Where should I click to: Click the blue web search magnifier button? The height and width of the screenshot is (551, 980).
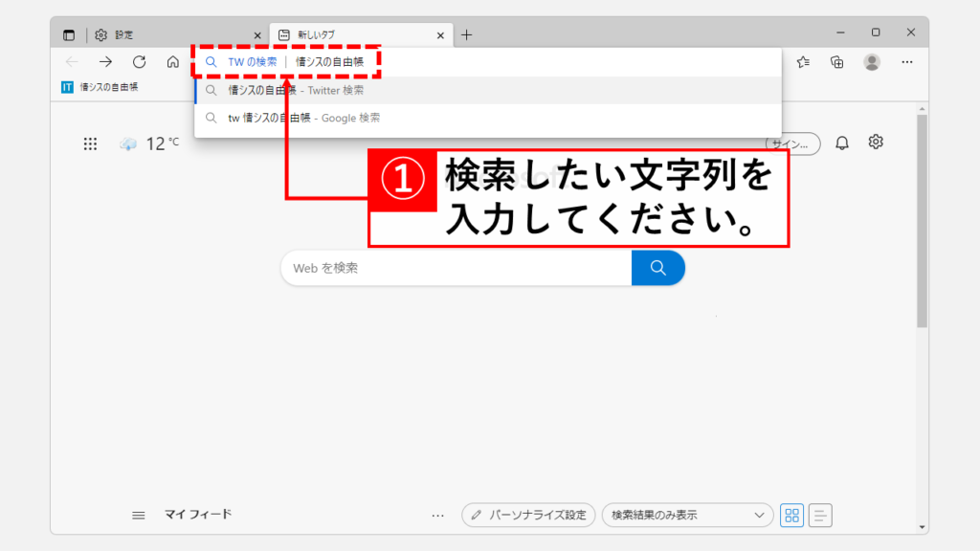click(x=657, y=268)
